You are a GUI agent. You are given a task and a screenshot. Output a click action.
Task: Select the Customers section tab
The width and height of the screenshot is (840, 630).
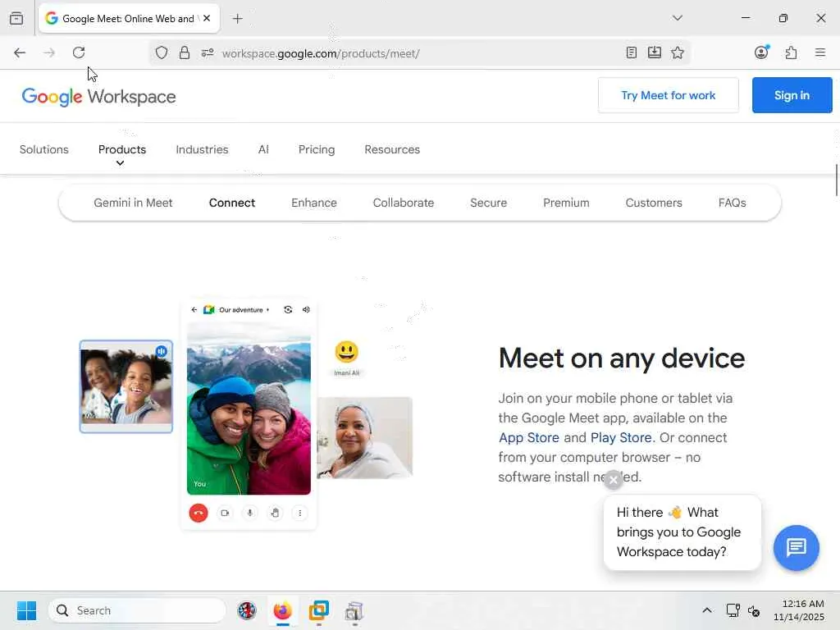point(654,203)
